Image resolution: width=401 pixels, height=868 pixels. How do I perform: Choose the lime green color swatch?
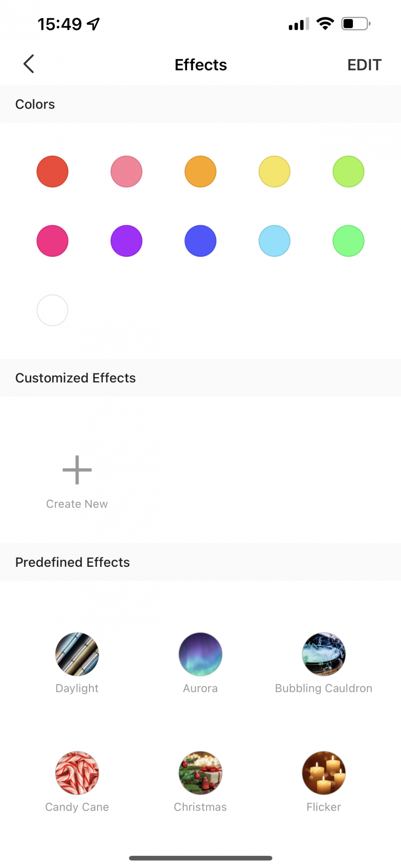[348, 171]
